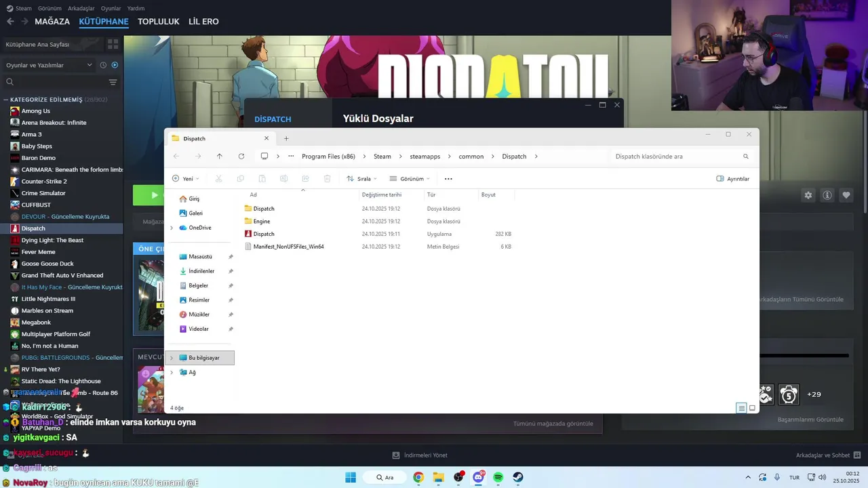Select Counter-Strike 2 in Steam library

pyautogui.click(x=44, y=182)
